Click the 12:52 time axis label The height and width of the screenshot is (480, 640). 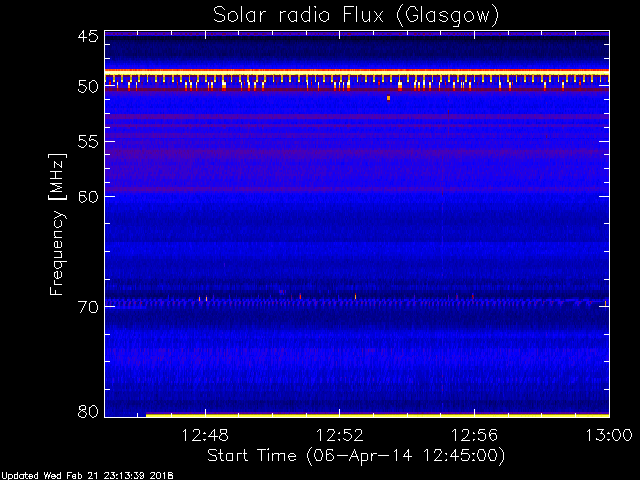340,435
